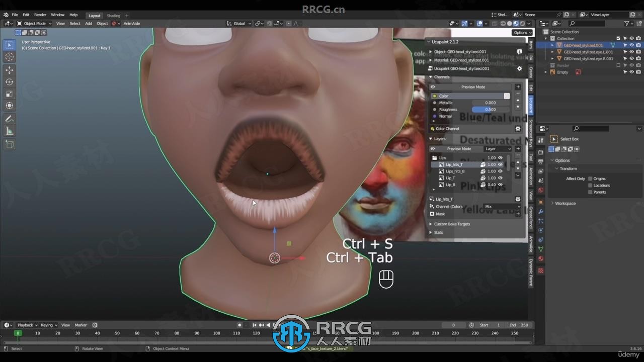Open the AnimAide menu
This screenshot has width=644, height=362.
(132, 24)
